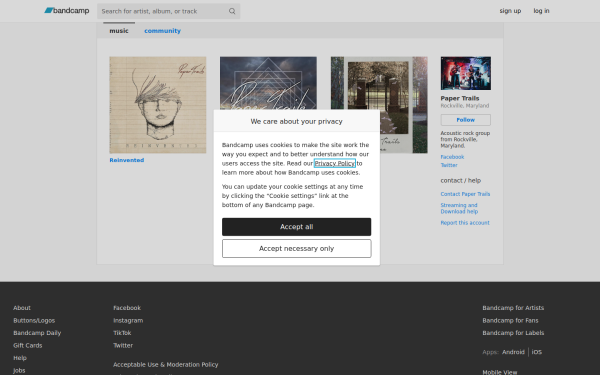Open the Privacy Policy link
Viewport: 600px width, 375px height.
(335, 163)
